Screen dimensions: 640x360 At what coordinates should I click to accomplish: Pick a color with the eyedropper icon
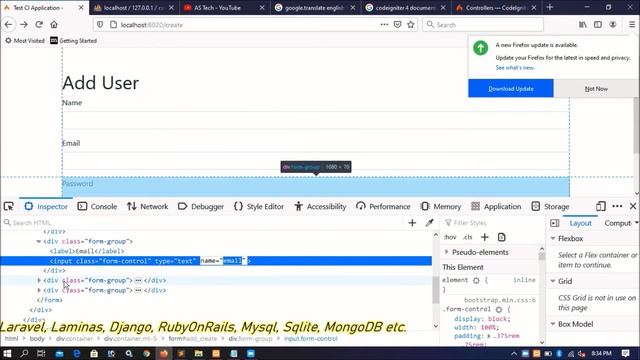tap(429, 223)
